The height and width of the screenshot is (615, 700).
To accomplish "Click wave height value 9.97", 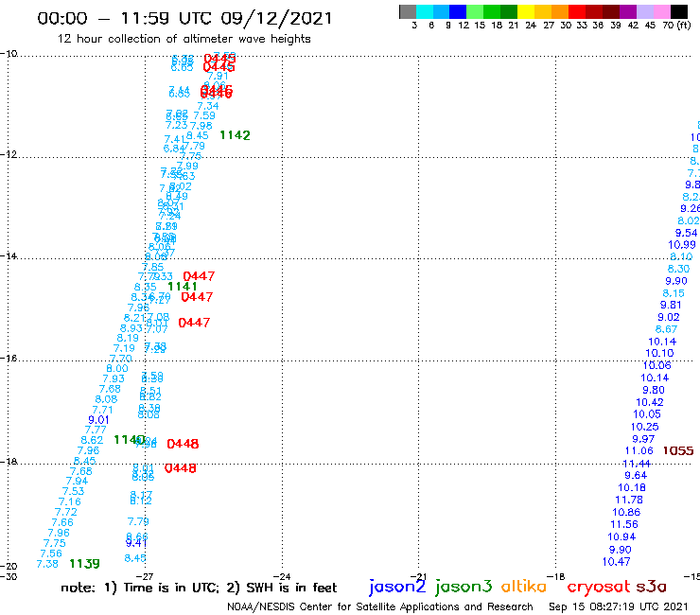I will click(643, 439).
